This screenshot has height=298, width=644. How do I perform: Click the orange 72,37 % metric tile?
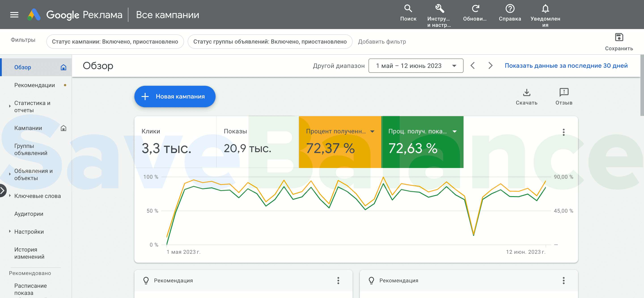tap(340, 142)
